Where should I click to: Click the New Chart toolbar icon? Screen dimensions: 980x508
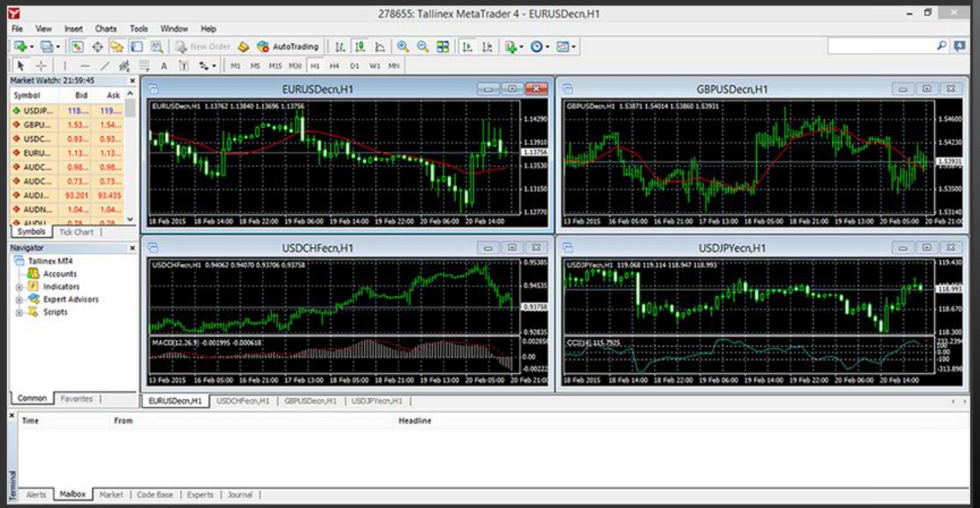(22, 46)
